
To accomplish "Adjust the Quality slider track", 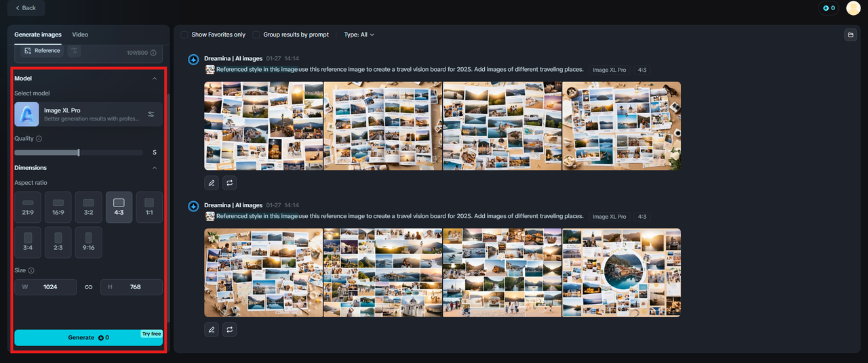I will coord(79,153).
